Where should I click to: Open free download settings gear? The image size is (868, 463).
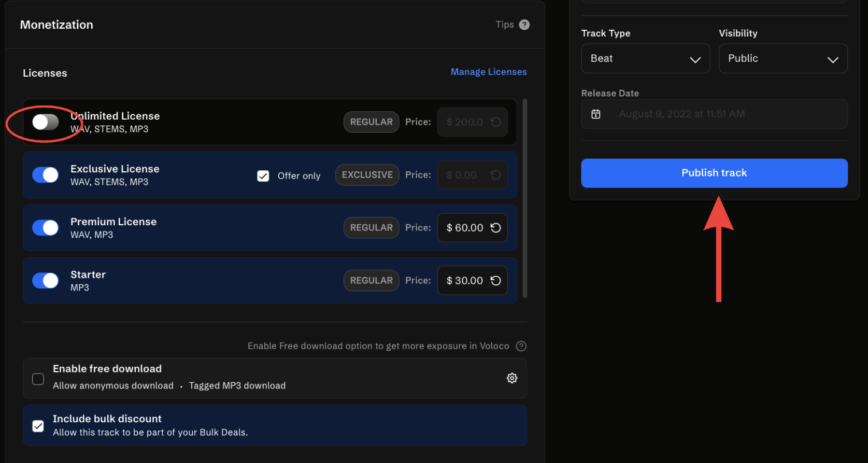tap(512, 378)
